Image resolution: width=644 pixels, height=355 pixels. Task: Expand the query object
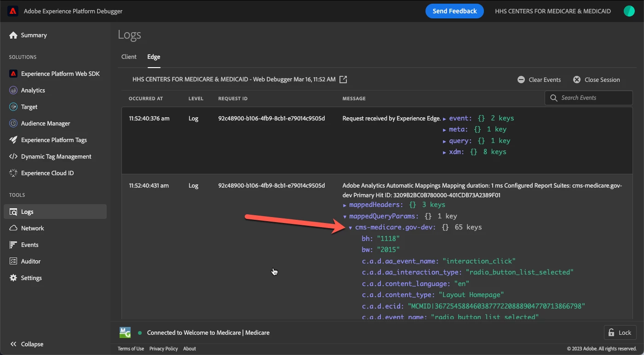point(444,141)
